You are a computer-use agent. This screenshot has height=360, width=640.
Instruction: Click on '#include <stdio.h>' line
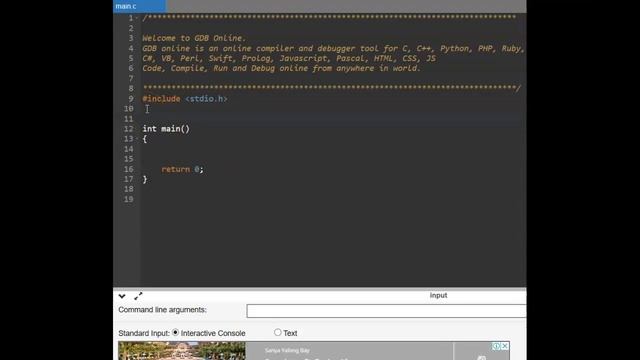coord(185,99)
